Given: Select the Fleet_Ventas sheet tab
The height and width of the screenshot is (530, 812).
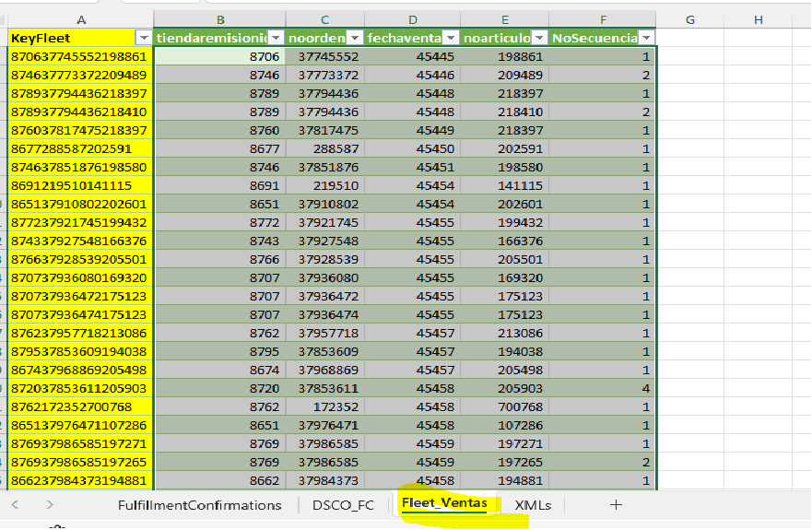Looking at the screenshot, I should [x=444, y=503].
